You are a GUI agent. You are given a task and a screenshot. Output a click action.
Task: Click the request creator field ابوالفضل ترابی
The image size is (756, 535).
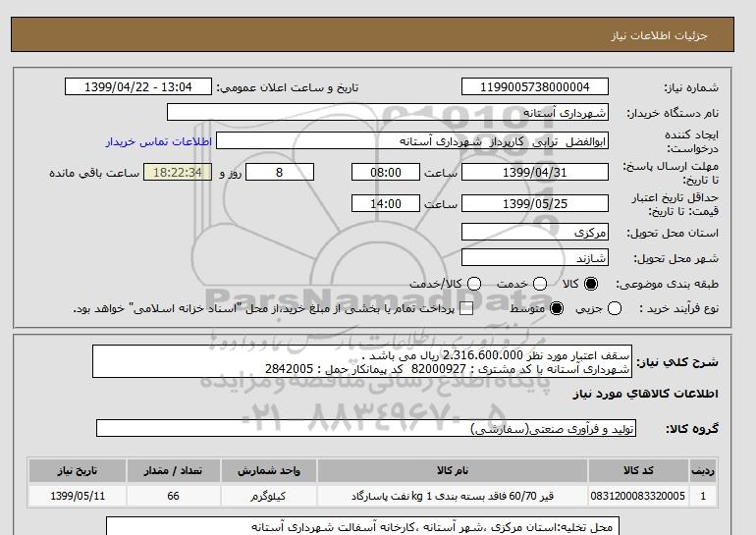point(412,141)
